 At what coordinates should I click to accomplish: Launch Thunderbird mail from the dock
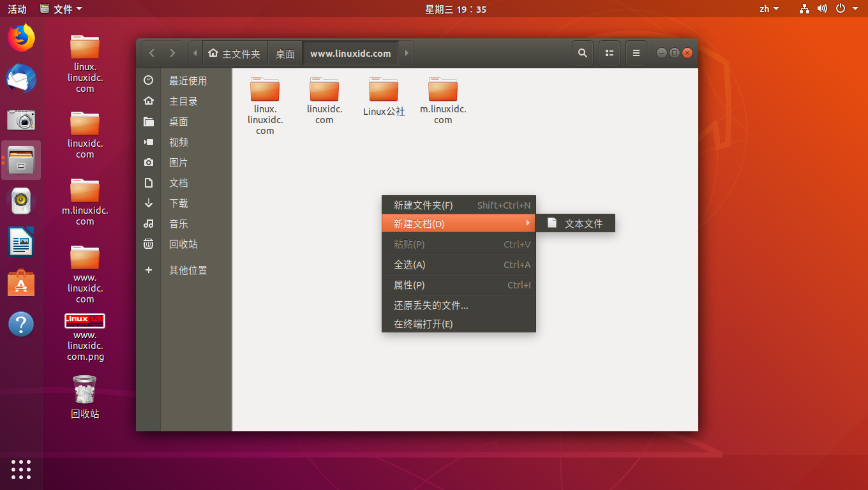pyautogui.click(x=21, y=79)
